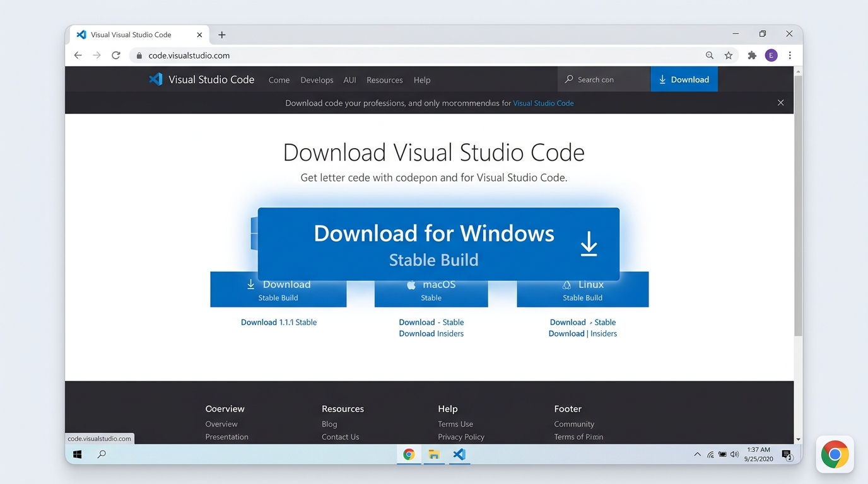868x484 pixels.
Task: Expand the system tray hidden icons chevron
Action: [x=697, y=454]
